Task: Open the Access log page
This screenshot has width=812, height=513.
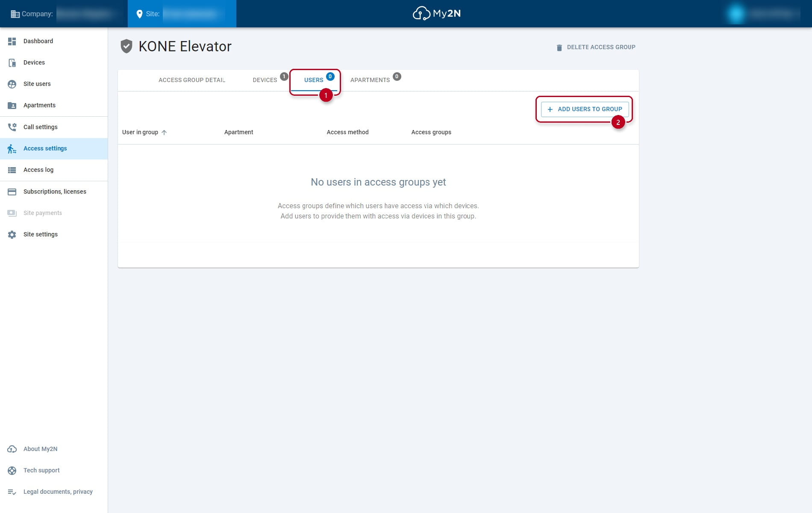Action: pyautogui.click(x=54, y=170)
